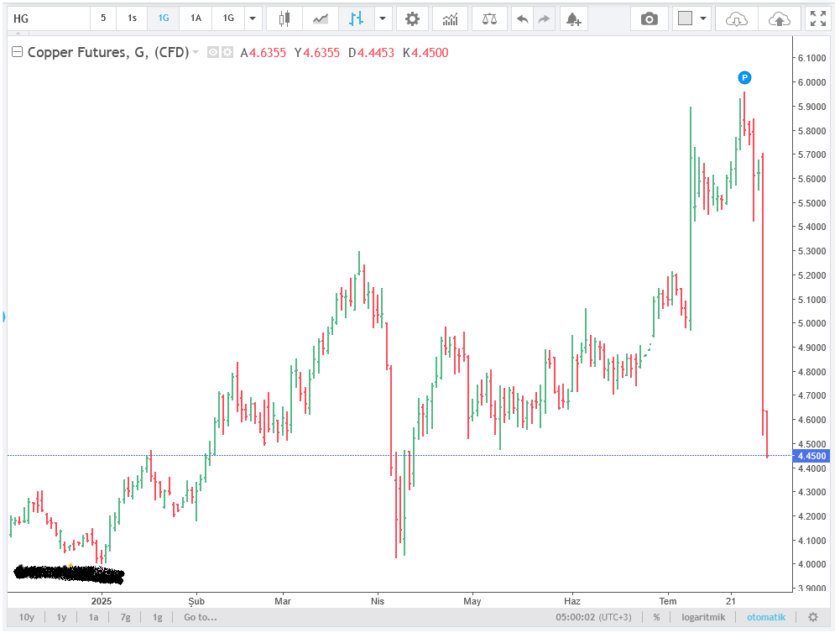Open the indicators chart icon
Viewport: 840px width, 633px height.
(x=451, y=18)
